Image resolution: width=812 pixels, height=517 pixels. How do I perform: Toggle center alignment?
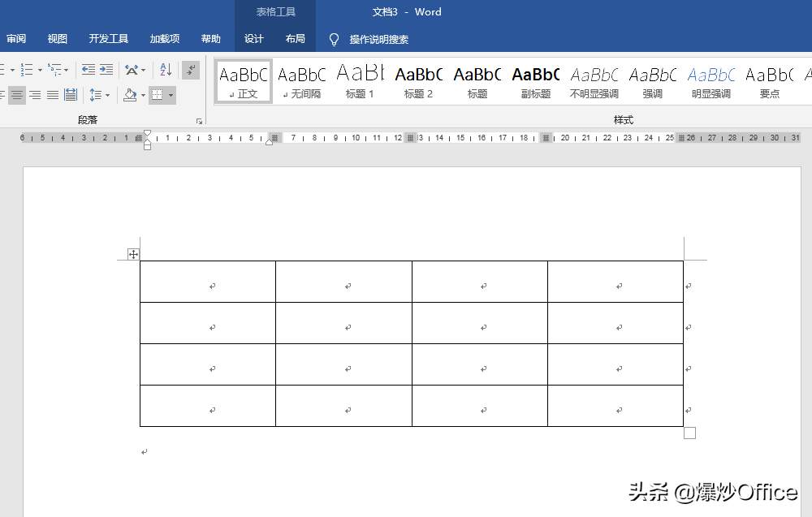17,95
